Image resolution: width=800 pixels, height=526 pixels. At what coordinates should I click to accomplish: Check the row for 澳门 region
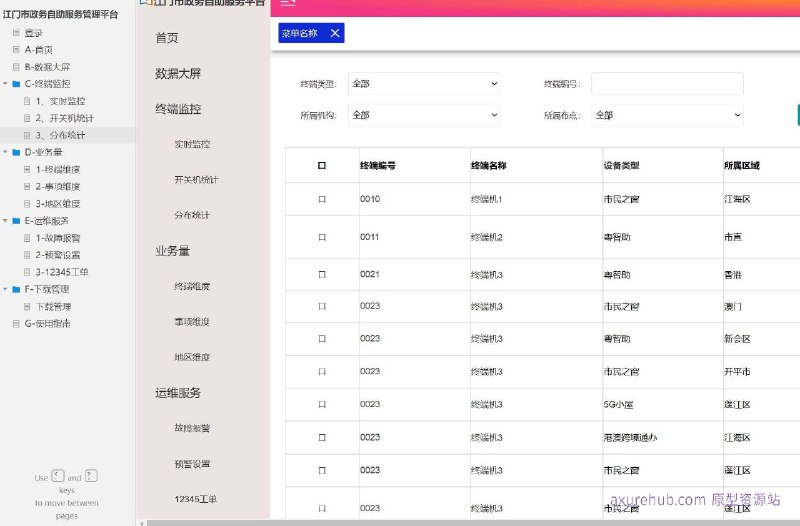[322, 306]
